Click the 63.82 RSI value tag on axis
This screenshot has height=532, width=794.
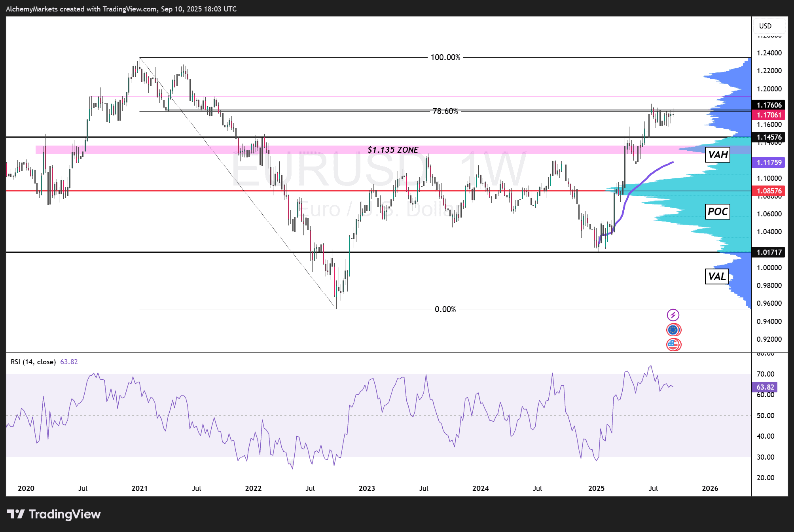tap(765, 387)
